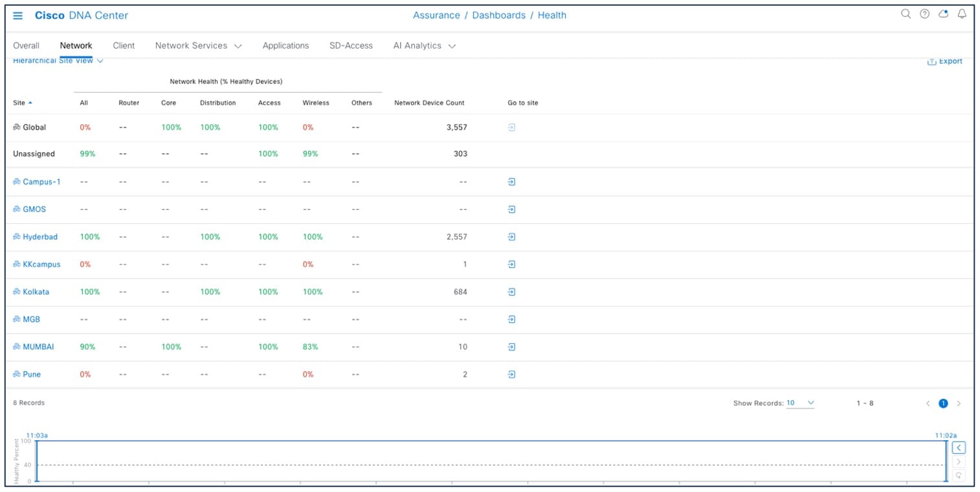Image resolution: width=980 pixels, height=492 pixels.
Task: Click the timeline right arrow icon
Action: (x=959, y=462)
